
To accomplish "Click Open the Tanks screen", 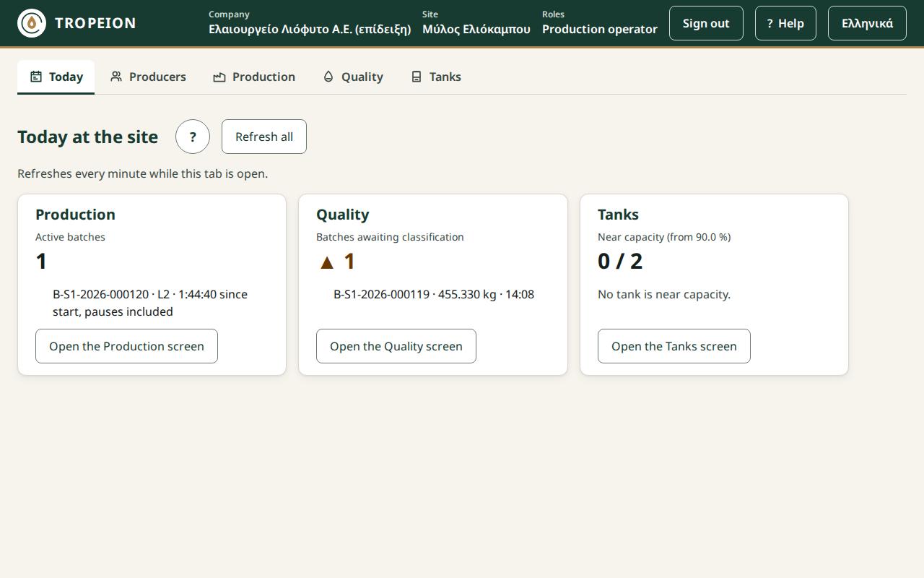I will (x=674, y=346).
